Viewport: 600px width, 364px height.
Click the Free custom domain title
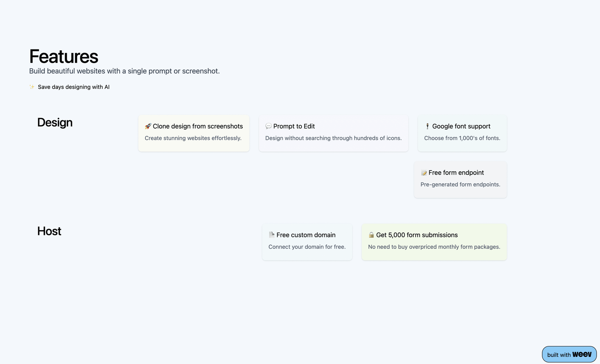click(x=306, y=235)
